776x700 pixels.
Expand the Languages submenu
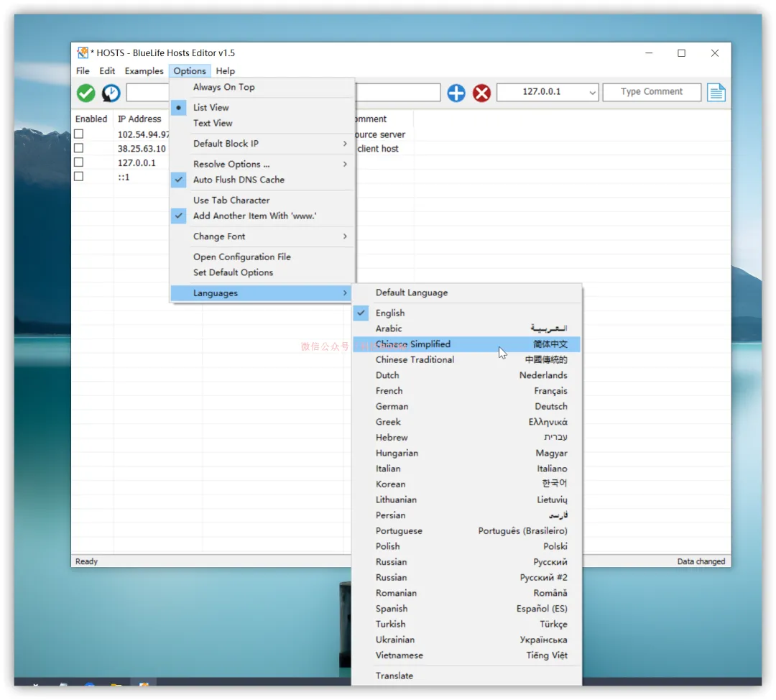(x=262, y=293)
